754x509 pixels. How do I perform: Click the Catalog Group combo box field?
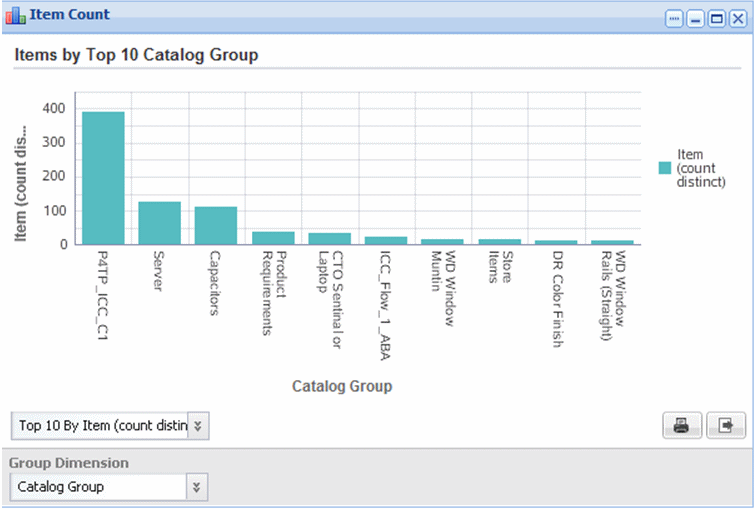pos(109,487)
